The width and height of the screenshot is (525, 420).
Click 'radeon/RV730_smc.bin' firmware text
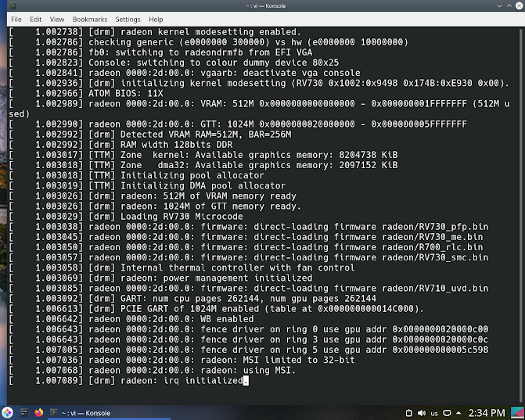(x=435, y=257)
